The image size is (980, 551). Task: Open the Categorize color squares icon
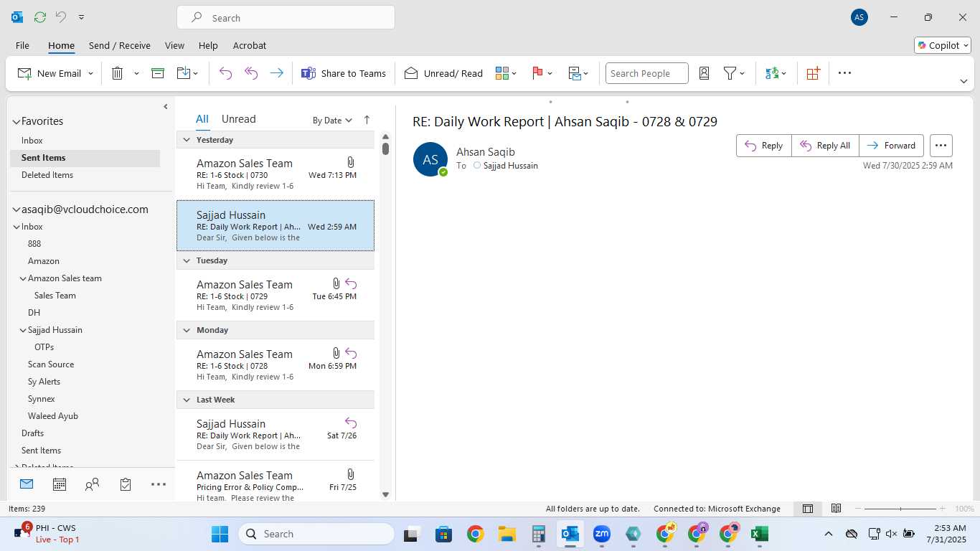click(502, 73)
